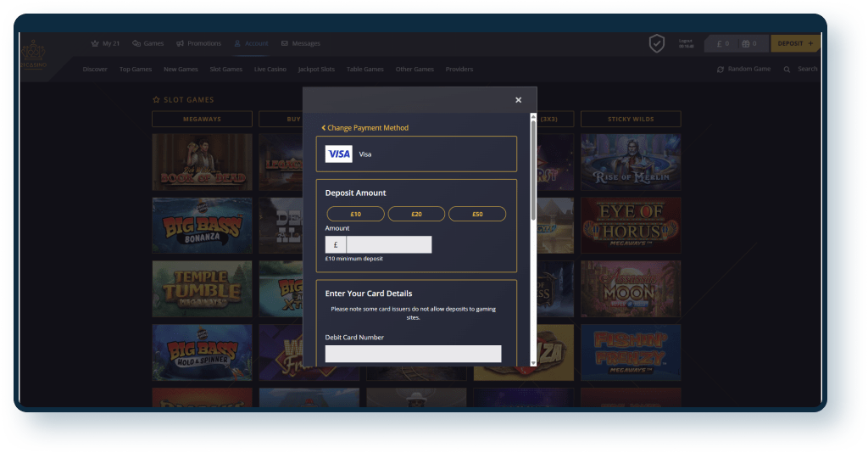Open the Games menu
Viewport: 868px width, 453px height.
(147, 43)
